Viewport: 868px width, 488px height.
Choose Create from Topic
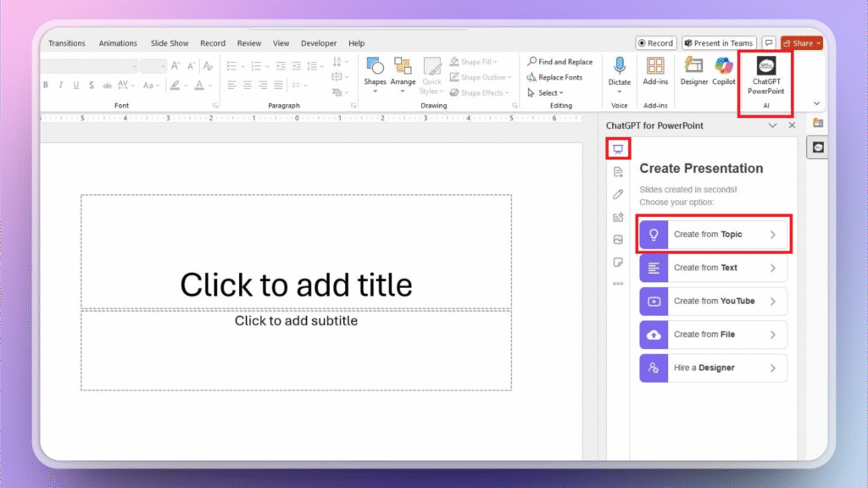coord(714,235)
